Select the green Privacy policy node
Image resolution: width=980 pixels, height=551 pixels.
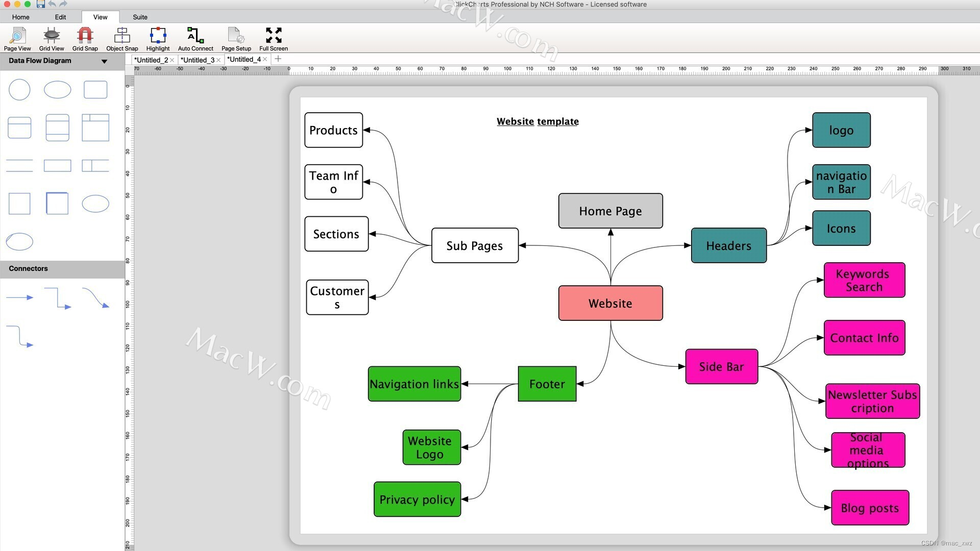coord(417,499)
